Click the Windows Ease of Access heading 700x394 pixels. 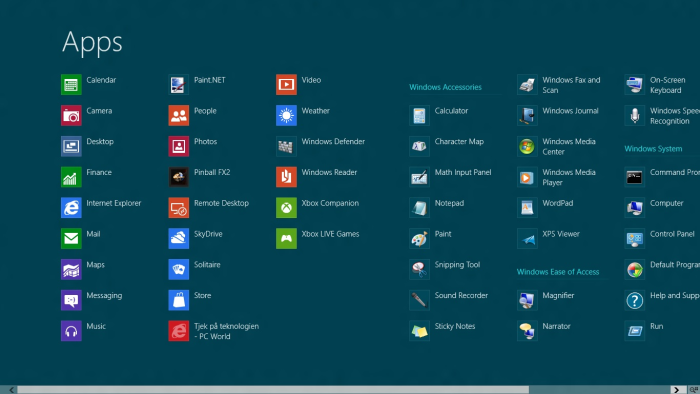[x=558, y=272]
